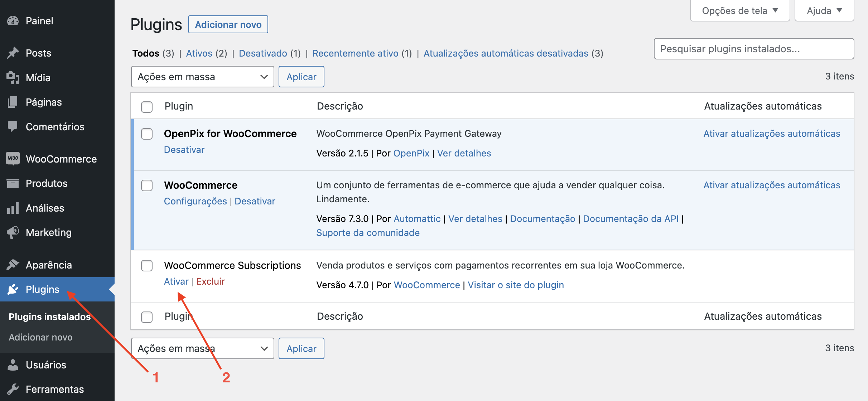Viewport: 868px width, 401px height.
Task: Check the OpenPix for WooCommerce checkbox
Action: (146, 134)
